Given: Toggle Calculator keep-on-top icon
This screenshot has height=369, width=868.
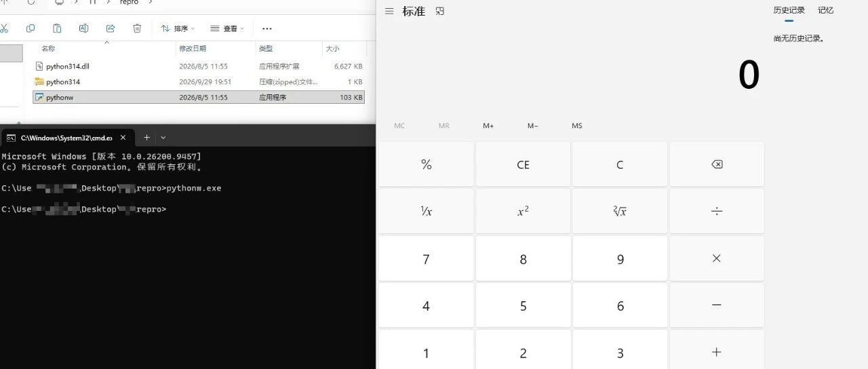Looking at the screenshot, I should 440,12.
